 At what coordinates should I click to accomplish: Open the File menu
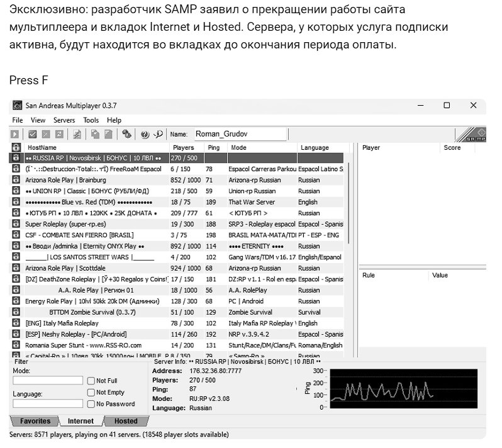(x=18, y=120)
